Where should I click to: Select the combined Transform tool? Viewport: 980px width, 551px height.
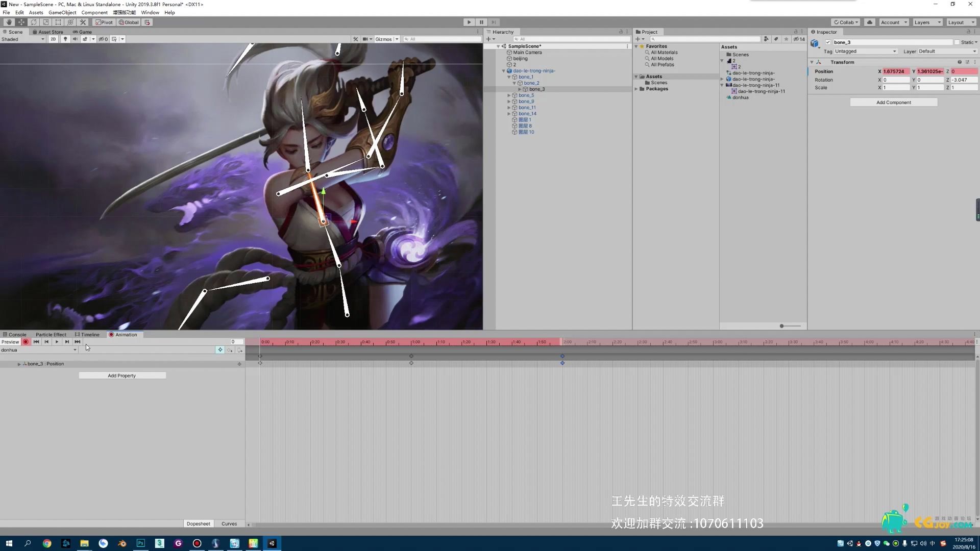pos(70,22)
